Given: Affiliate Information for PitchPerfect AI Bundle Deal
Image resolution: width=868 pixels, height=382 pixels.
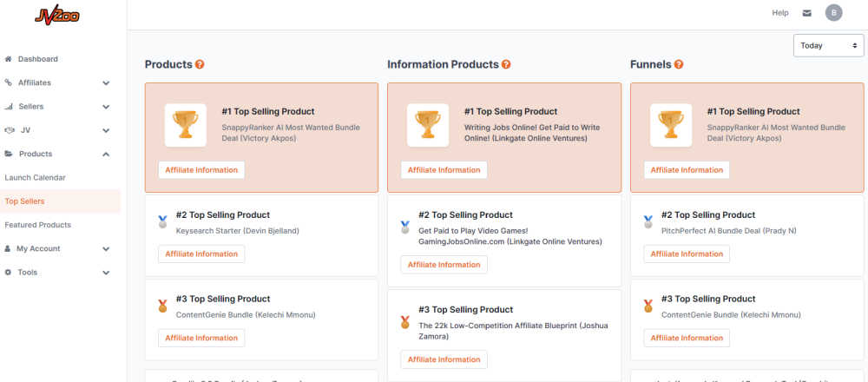Looking at the screenshot, I should tap(687, 254).
